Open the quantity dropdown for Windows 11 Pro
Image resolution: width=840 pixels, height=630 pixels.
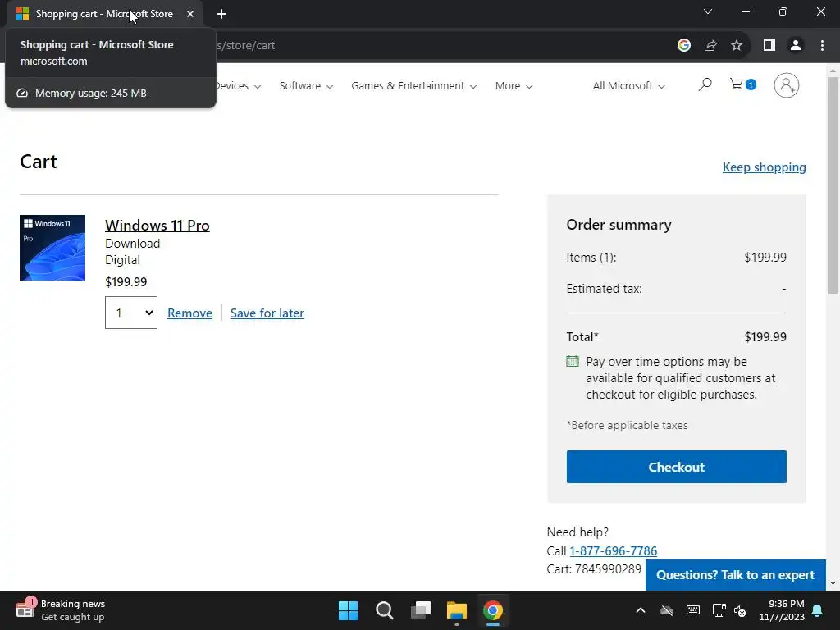[x=131, y=313]
